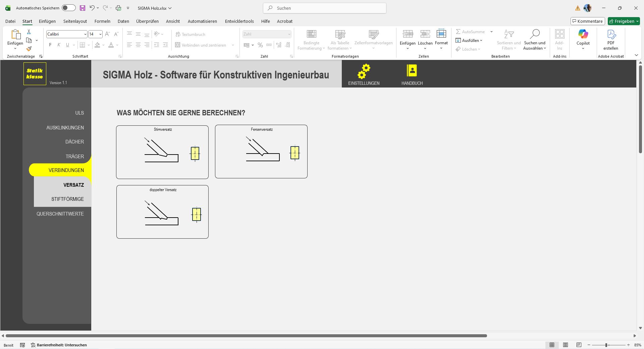Click the Statik klasse logo
The height and width of the screenshot is (349, 644).
[35, 74]
